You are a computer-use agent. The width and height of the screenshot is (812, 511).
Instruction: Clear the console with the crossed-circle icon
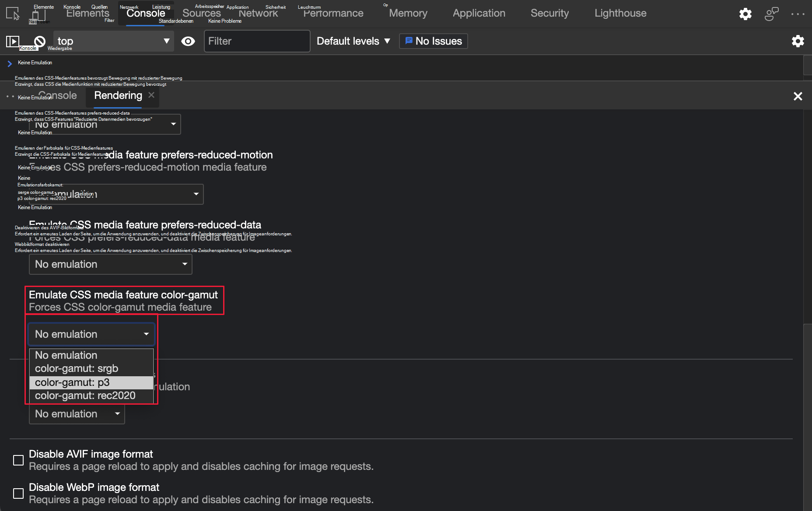point(39,41)
